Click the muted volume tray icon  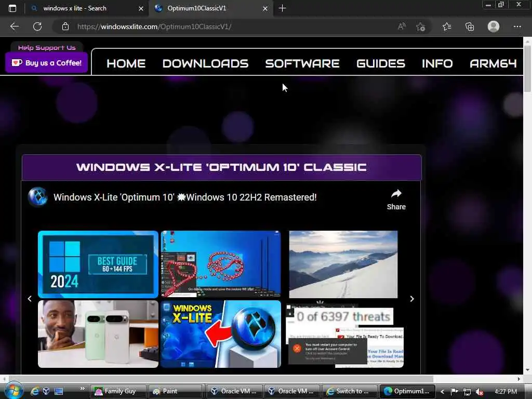click(x=480, y=392)
